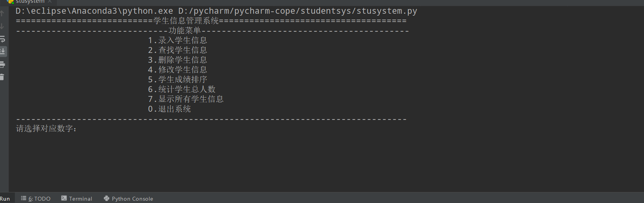Toggle soft-wrap in the run console
Screen dimensions: 644x203
(x=2, y=39)
